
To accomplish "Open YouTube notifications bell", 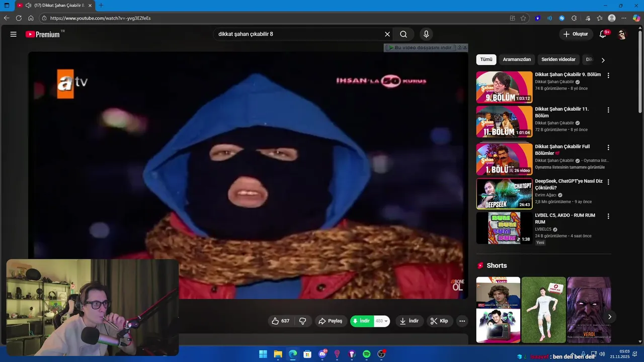I will (x=603, y=34).
